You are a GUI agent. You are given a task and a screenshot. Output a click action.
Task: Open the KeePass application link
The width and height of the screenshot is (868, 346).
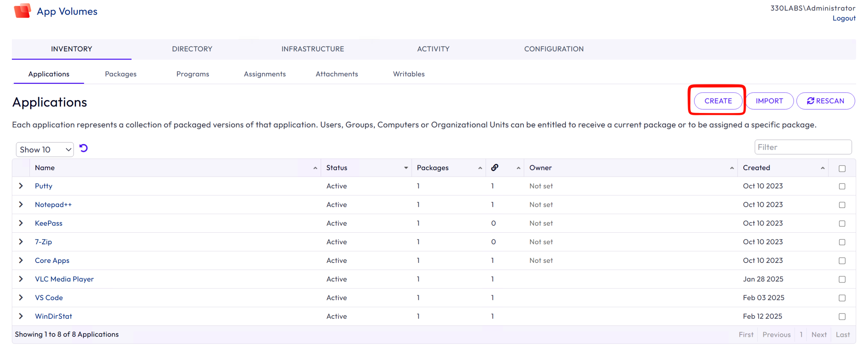[x=49, y=223]
